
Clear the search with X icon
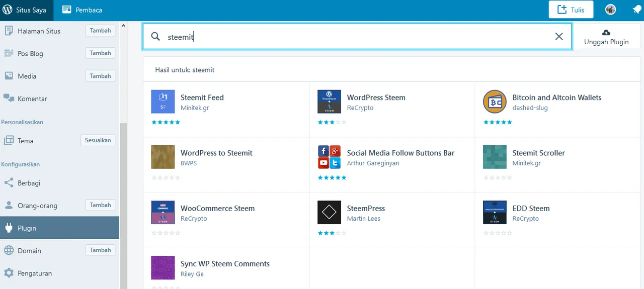[x=559, y=37]
